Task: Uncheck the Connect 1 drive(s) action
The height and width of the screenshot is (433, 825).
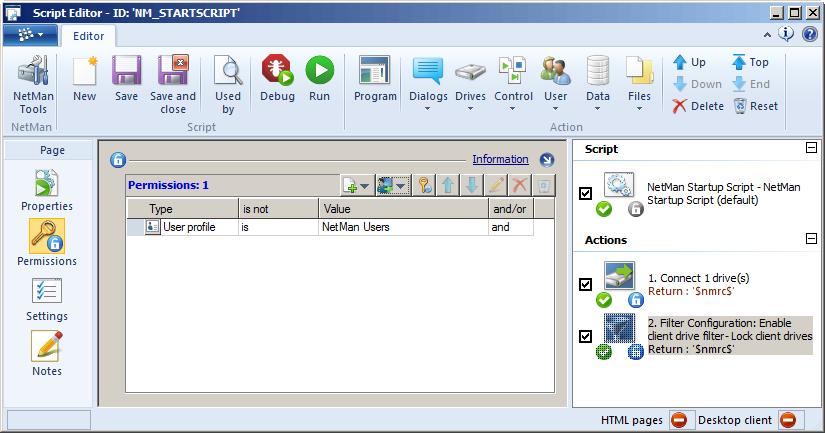Action: point(586,284)
